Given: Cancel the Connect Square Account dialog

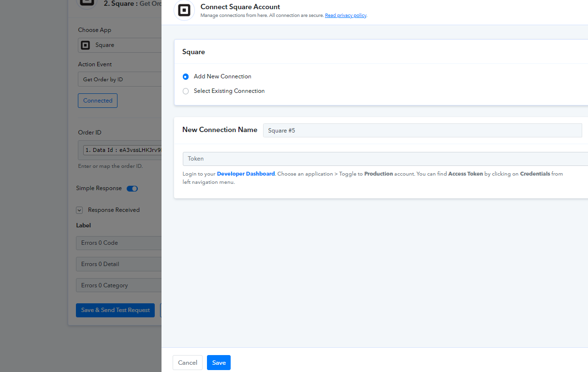Looking at the screenshot, I should pos(188,363).
